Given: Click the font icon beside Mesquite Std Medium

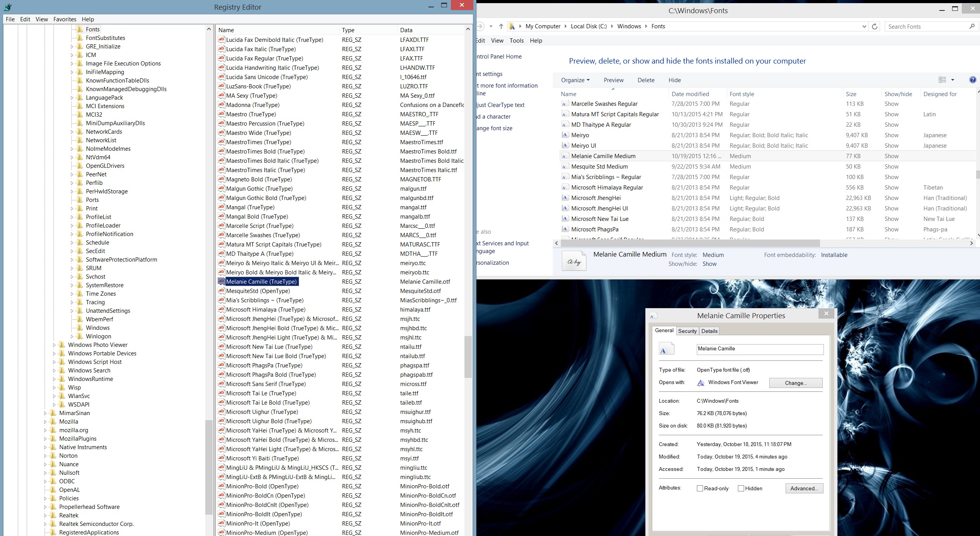Looking at the screenshot, I should [565, 167].
